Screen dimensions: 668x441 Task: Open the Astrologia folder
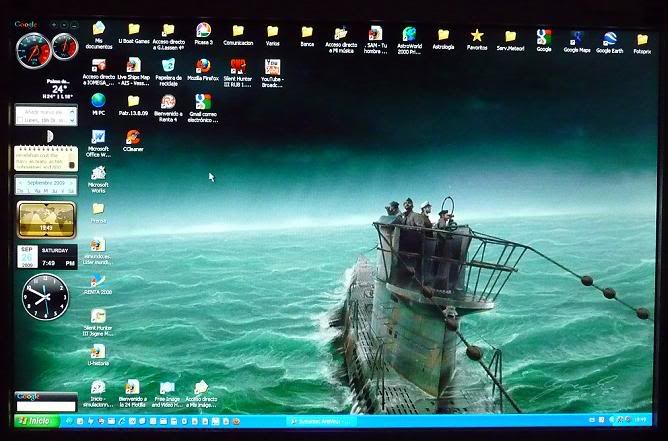click(x=443, y=39)
